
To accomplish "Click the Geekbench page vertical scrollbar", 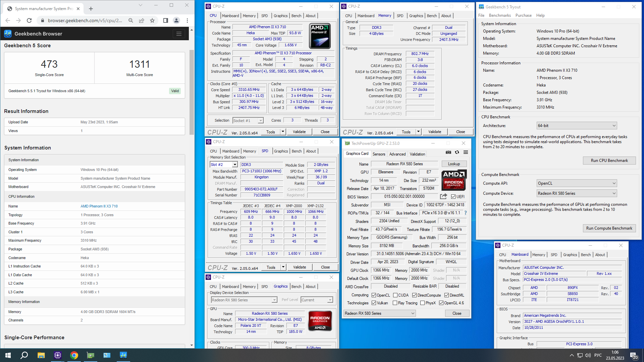I will (192, 92).
